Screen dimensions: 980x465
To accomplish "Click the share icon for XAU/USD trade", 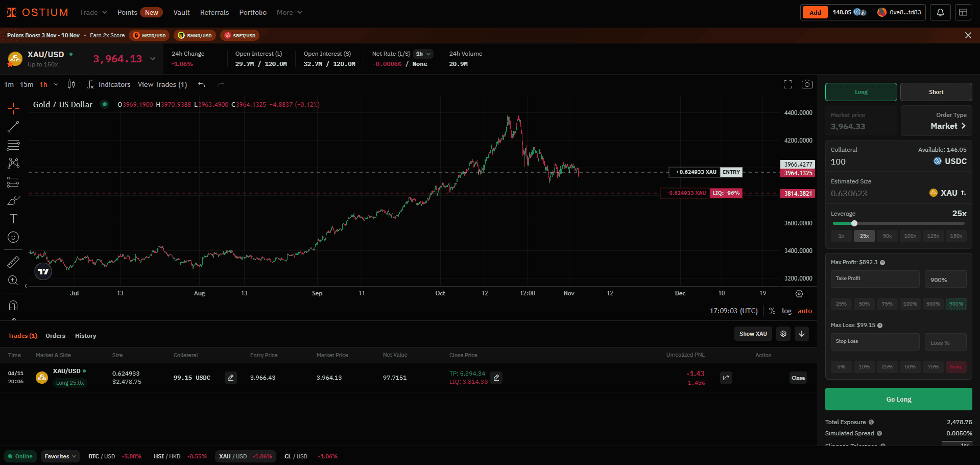I will pyautogui.click(x=726, y=378).
